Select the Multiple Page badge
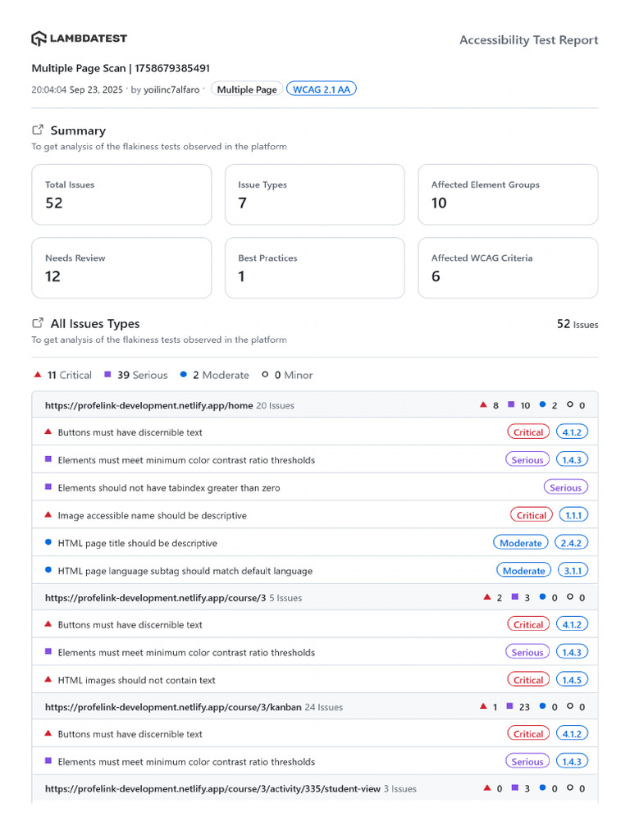 (x=247, y=89)
